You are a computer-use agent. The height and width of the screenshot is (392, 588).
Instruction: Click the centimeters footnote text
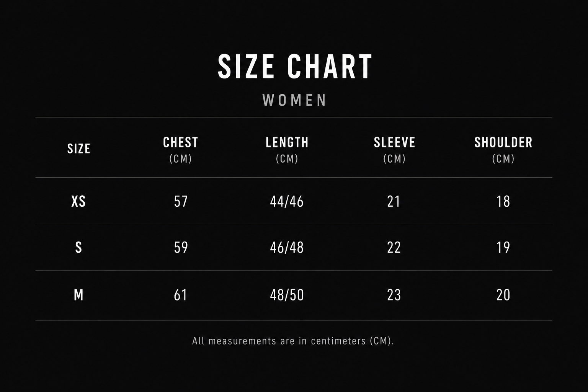[293, 341]
